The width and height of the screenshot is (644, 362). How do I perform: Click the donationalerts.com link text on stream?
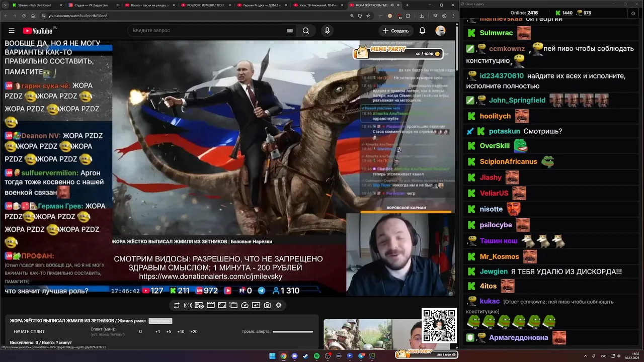(x=210, y=277)
